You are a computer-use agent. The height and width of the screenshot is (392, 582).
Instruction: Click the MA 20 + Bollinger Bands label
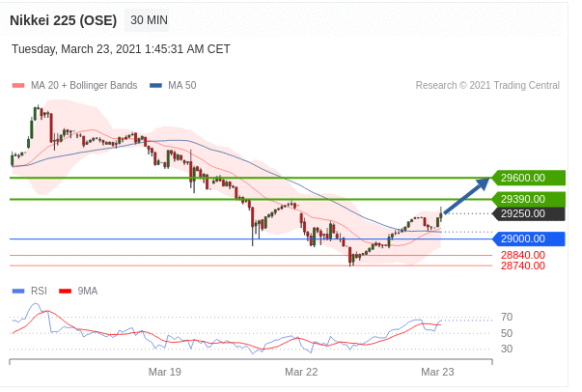(84, 85)
